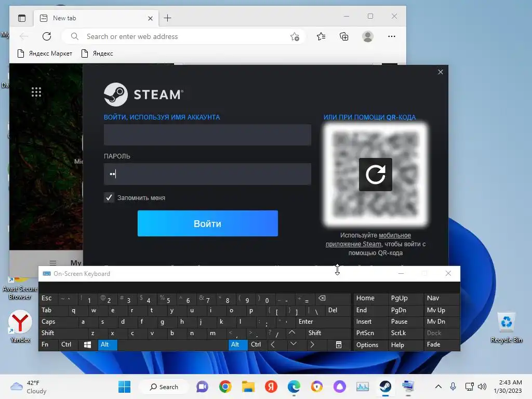This screenshot has height=399, width=532.
Task: Toggle left Shift key on On-Screen Keyboard
Action: [63, 333]
